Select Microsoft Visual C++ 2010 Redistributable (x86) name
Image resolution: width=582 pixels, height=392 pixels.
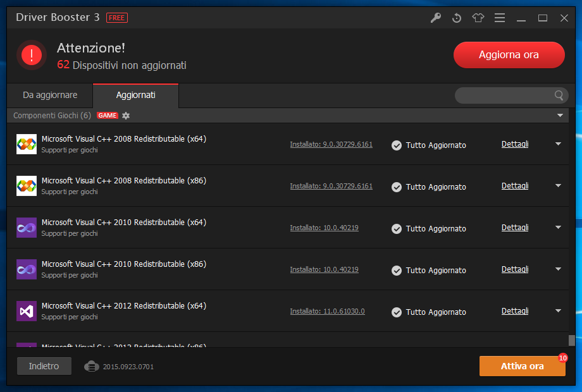[x=123, y=264]
